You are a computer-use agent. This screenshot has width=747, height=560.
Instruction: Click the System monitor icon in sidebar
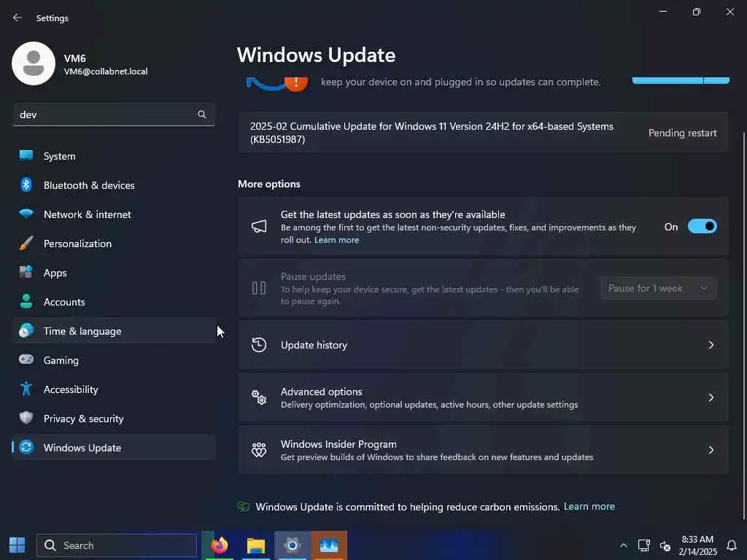pyautogui.click(x=26, y=155)
